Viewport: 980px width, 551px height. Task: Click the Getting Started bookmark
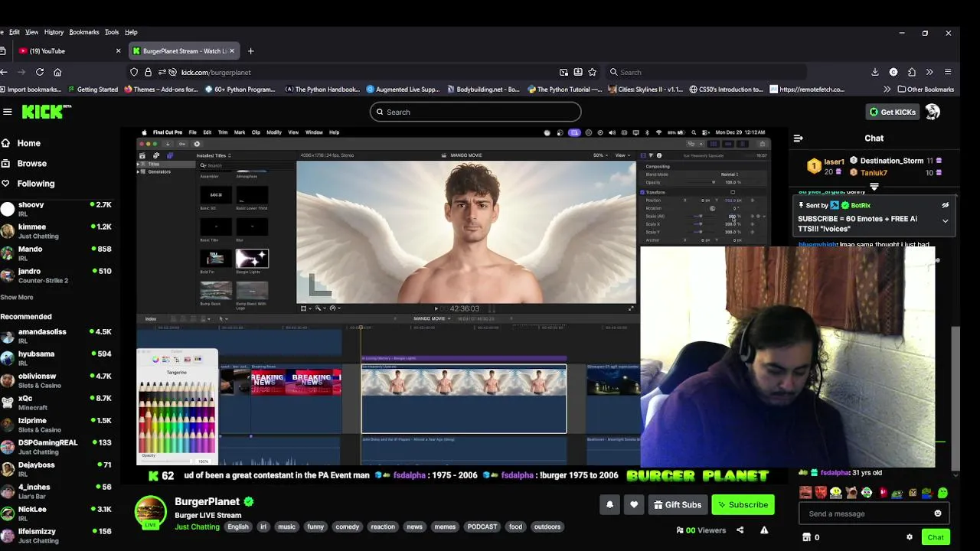(92, 89)
